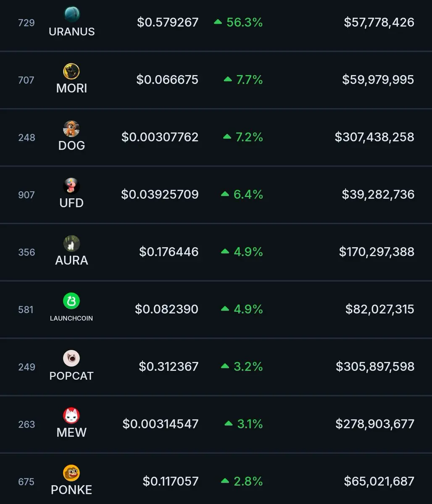The image size is (432, 504).
Task: Click AURA market cap $170,297,388
Action: point(377,252)
